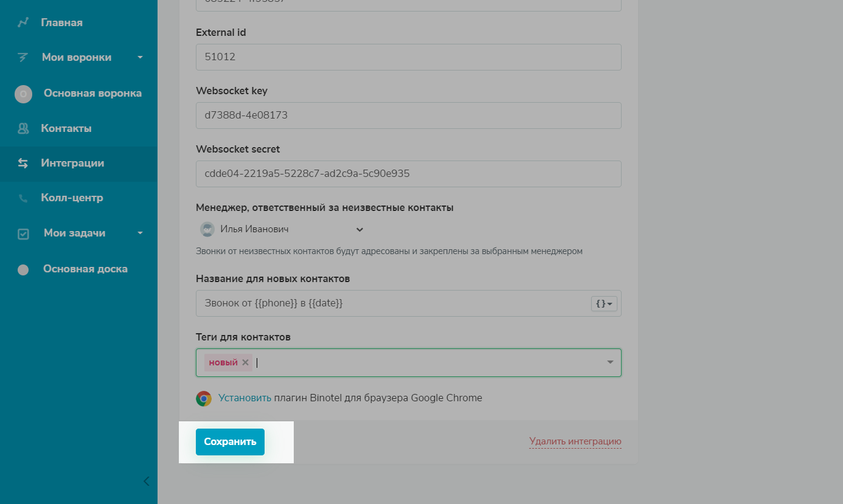The width and height of the screenshot is (843, 504).
Task: Open Основная воронка in the sidebar
Action: point(92,93)
